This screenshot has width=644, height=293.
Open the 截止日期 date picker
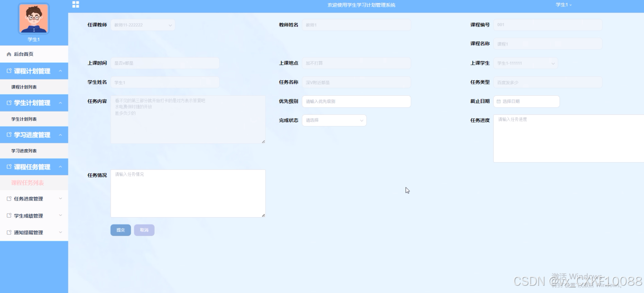pos(527,102)
